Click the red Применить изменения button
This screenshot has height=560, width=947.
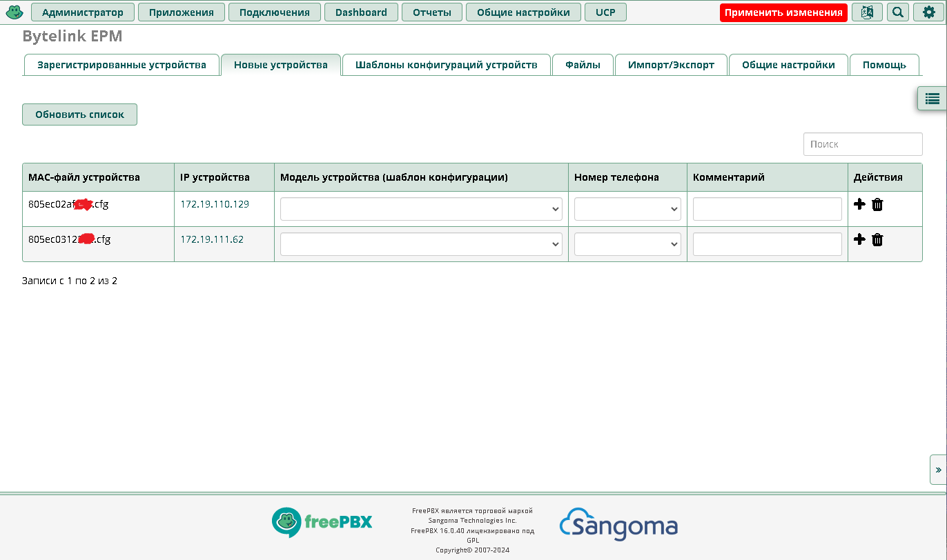(x=783, y=12)
